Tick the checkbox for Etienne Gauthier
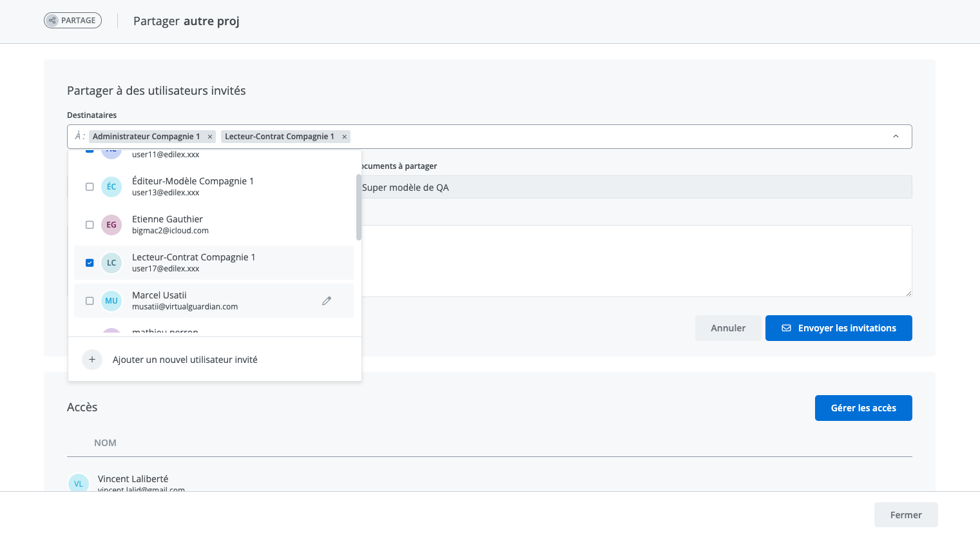The width and height of the screenshot is (980, 535). coord(90,225)
